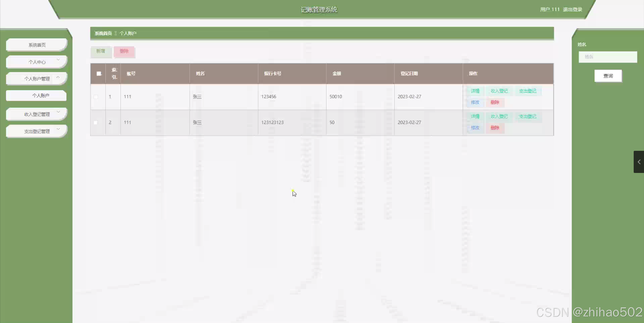Image resolution: width=644 pixels, height=323 pixels.
Task: Expand the 收入登记管理 menu
Action: 37,114
